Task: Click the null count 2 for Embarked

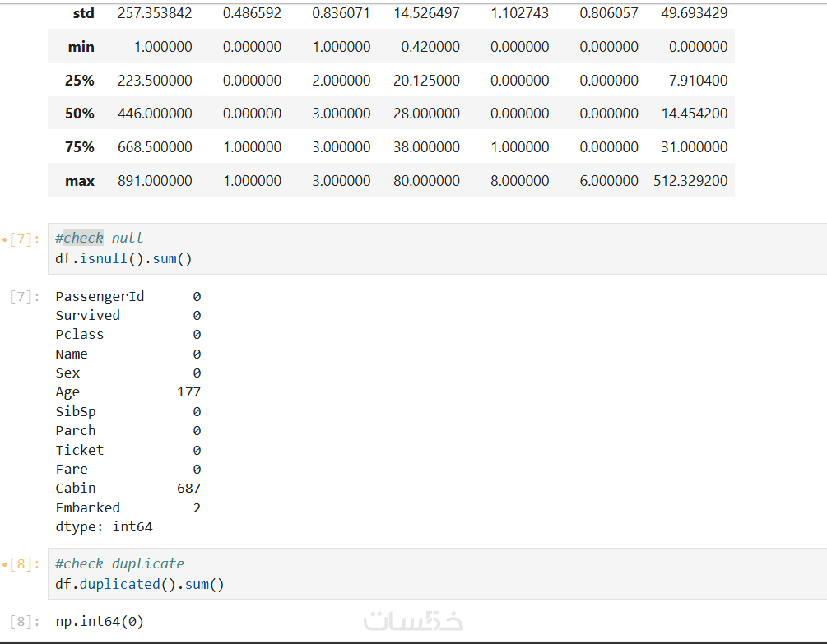Action: pyautogui.click(x=197, y=508)
